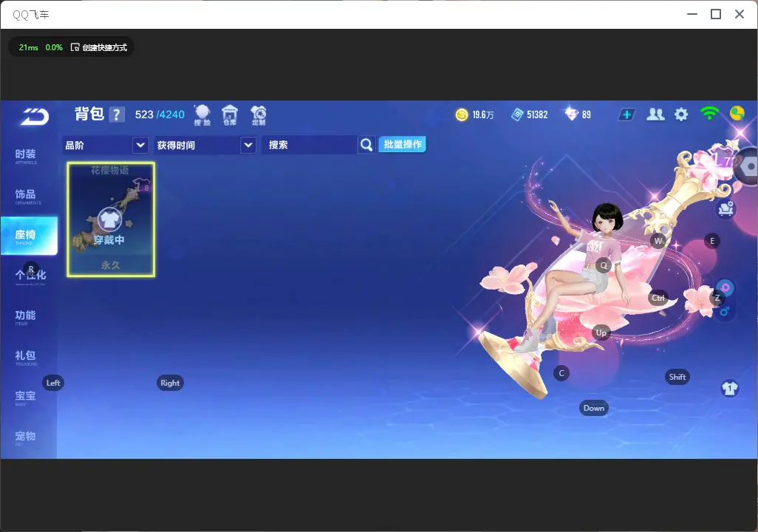Click the diamond currency icon
Viewport: 758px width, 532px height.
pyautogui.click(x=571, y=115)
